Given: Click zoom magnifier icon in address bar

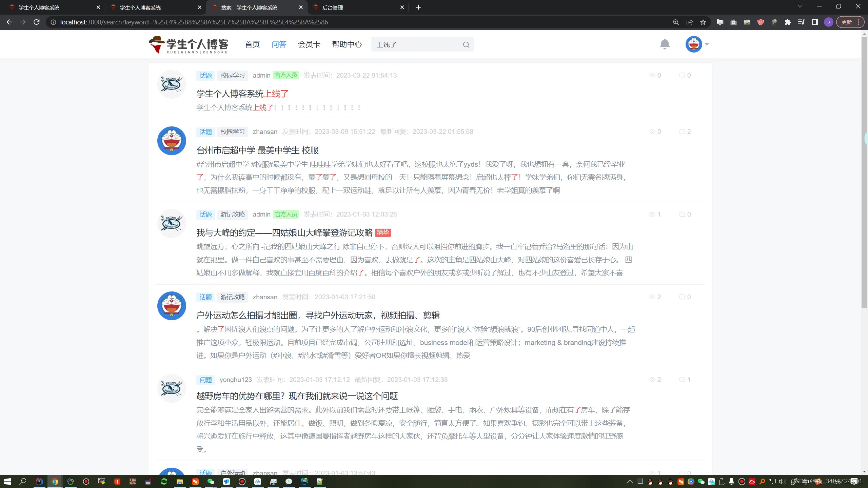Looking at the screenshot, I should point(676,22).
